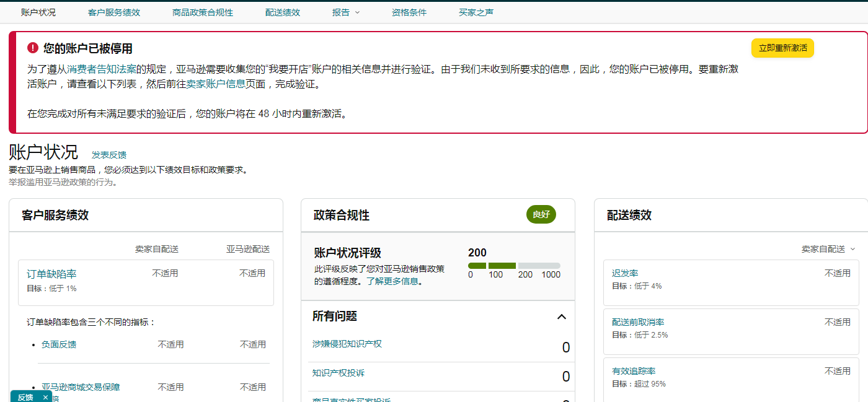This screenshot has height=402, width=868.
Task: Click 卖家自配送 column header in 客户服务绩效 card
Action: click(x=157, y=249)
